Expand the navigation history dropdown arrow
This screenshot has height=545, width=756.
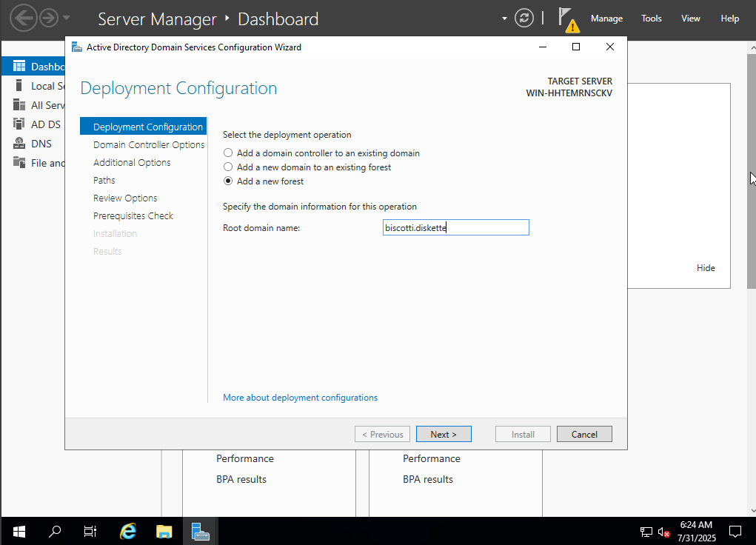[x=67, y=18]
